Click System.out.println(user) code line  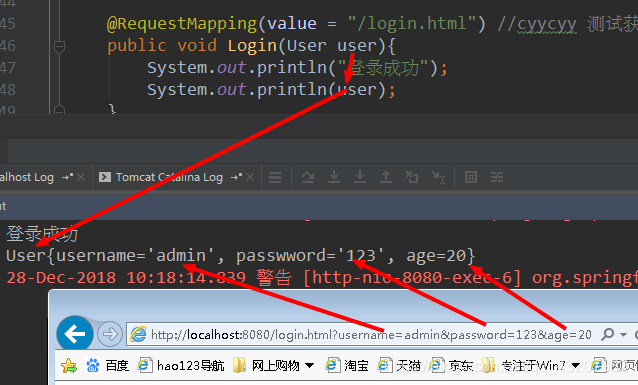point(271,90)
